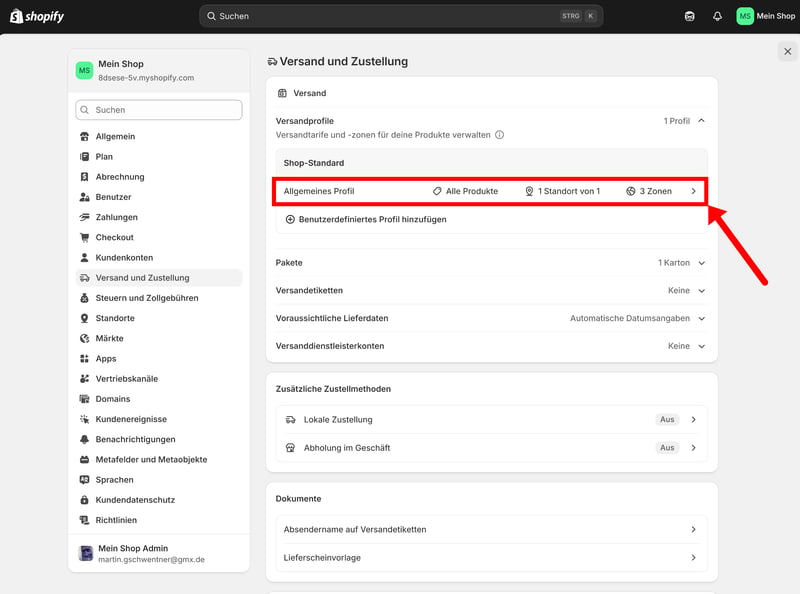Expand the Versandetiketten section

701,291
